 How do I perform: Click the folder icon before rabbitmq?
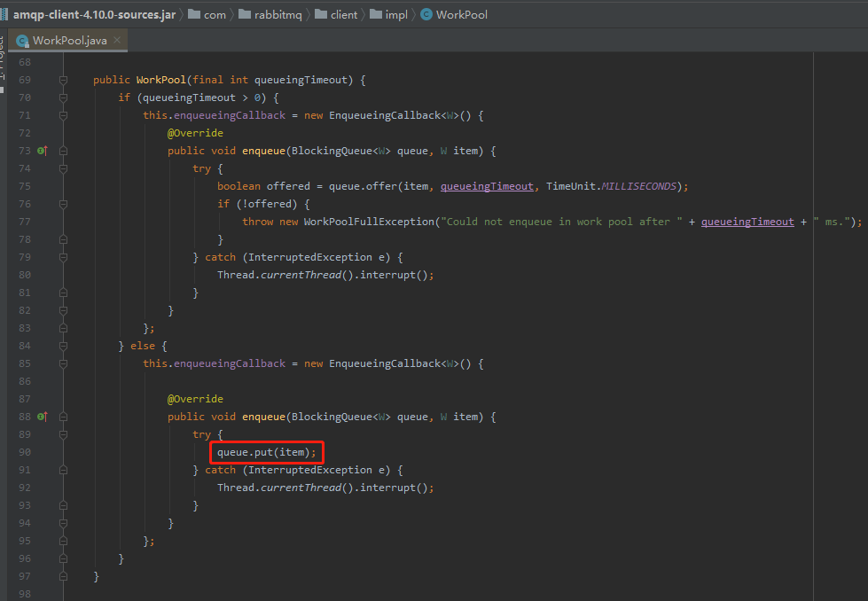(x=245, y=14)
